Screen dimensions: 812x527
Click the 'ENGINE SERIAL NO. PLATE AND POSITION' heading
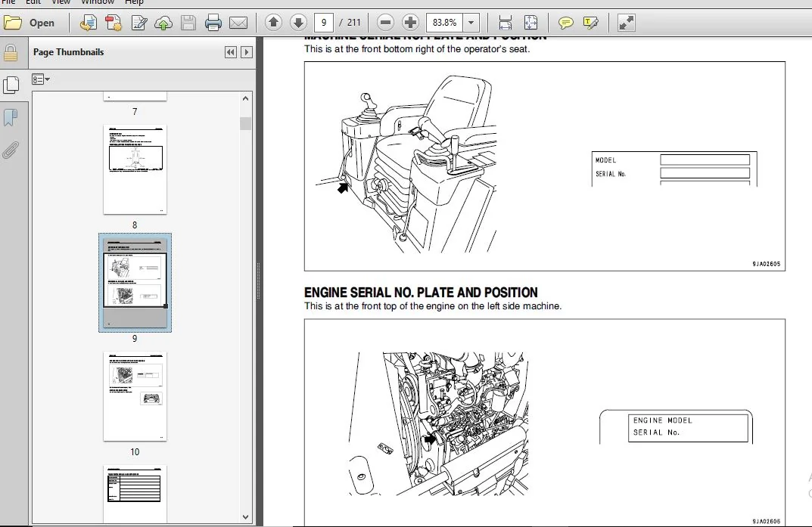point(421,292)
